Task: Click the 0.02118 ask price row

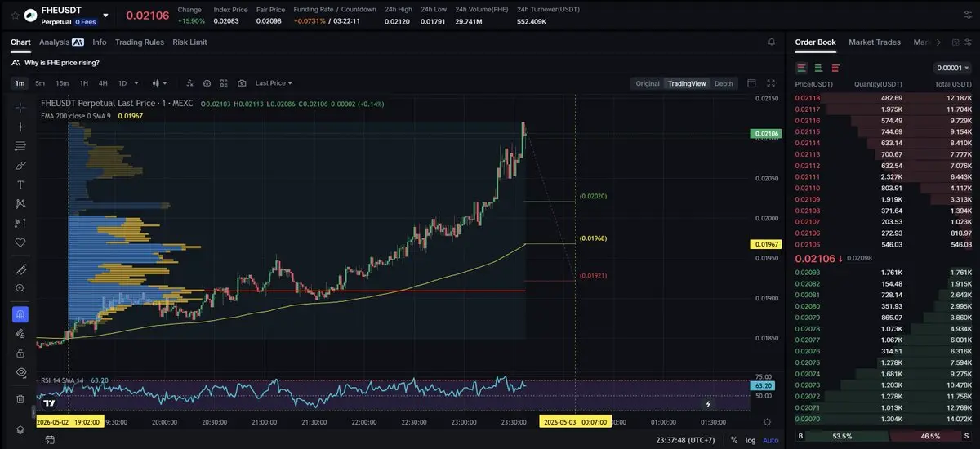Action: coord(884,98)
